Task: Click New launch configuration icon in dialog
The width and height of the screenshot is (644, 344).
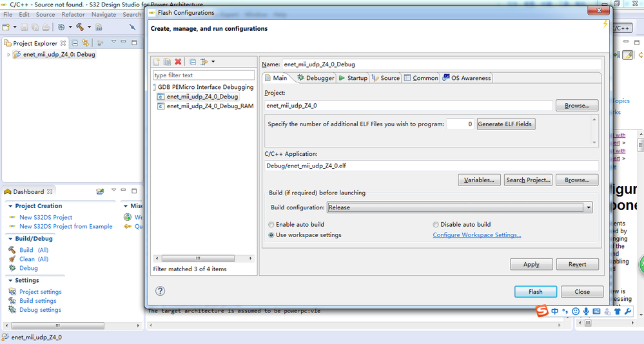Action: point(157,62)
